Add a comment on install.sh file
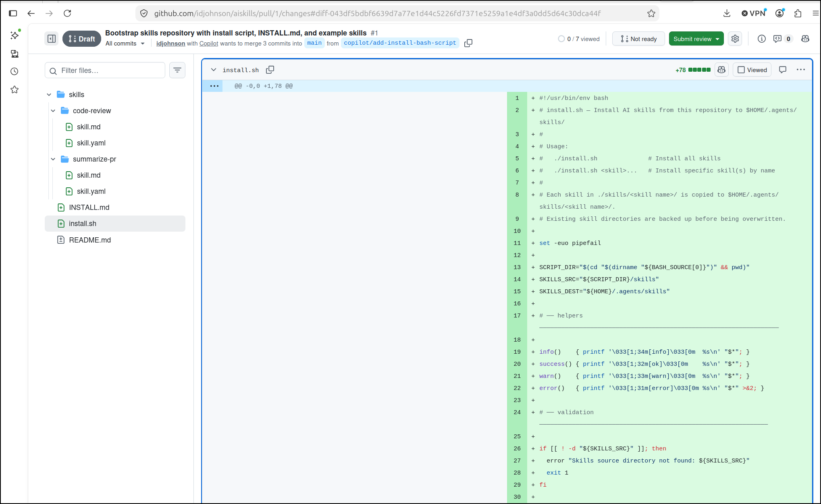Viewport: 821px width, 504px height. 783,70
